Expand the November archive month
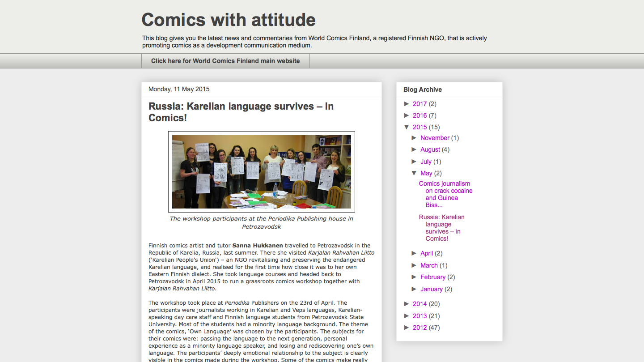 [x=415, y=138]
